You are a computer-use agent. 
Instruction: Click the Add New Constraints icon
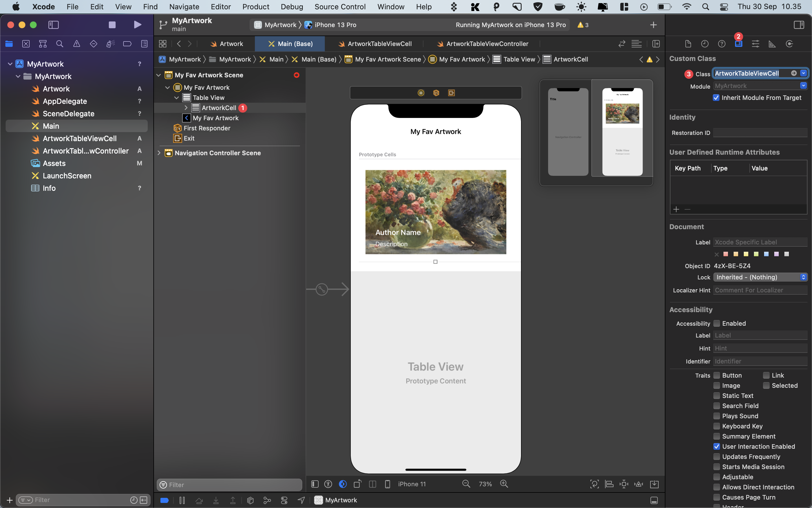(x=624, y=484)
